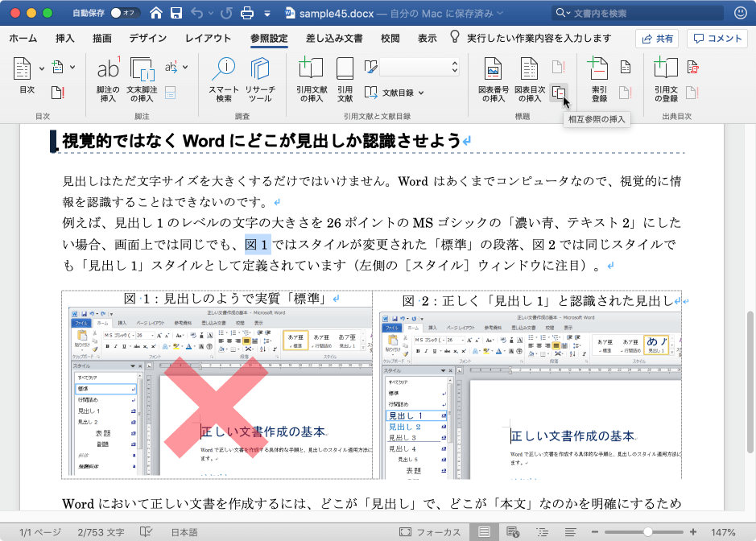Click the next footnote icon
This screenshot has height=541, width=756.
click(x=171, y=67)
